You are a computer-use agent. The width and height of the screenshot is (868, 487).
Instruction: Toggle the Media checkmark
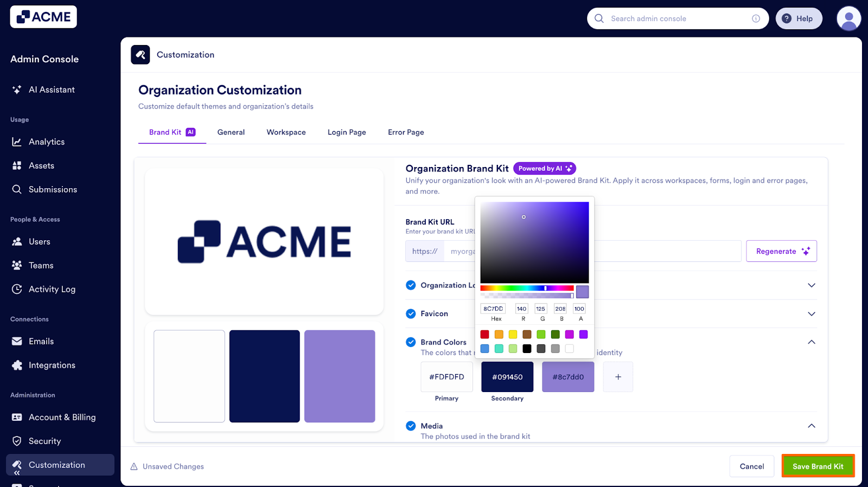point(411,426)
